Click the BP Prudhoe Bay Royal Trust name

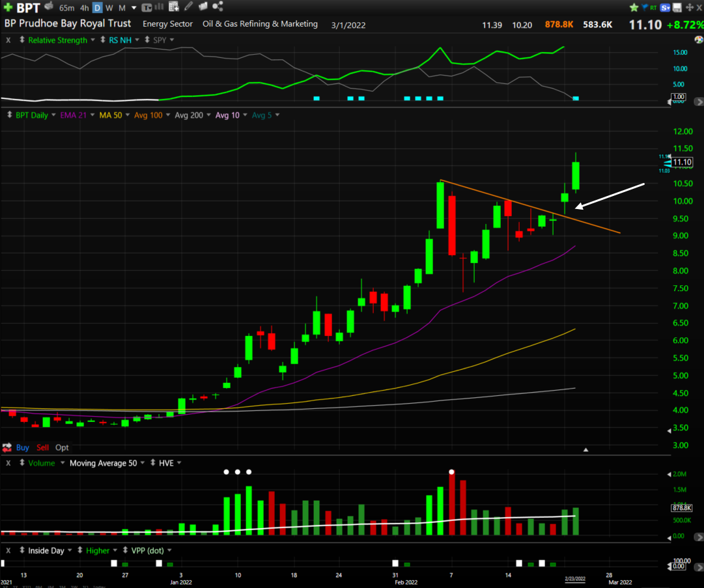[x=68, y=23]
